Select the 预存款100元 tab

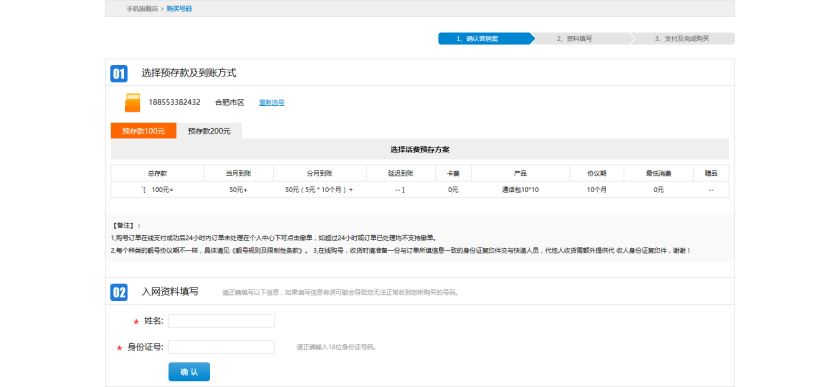144,131
